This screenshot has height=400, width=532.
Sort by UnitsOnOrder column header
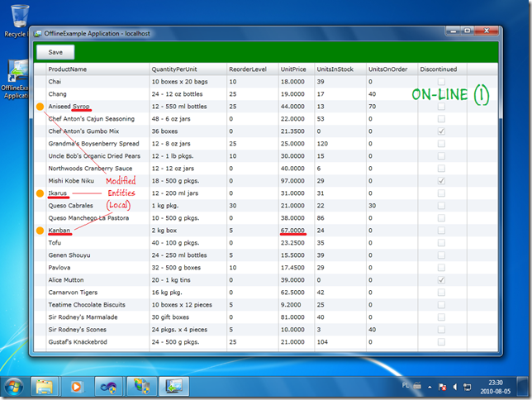(392, 69)
